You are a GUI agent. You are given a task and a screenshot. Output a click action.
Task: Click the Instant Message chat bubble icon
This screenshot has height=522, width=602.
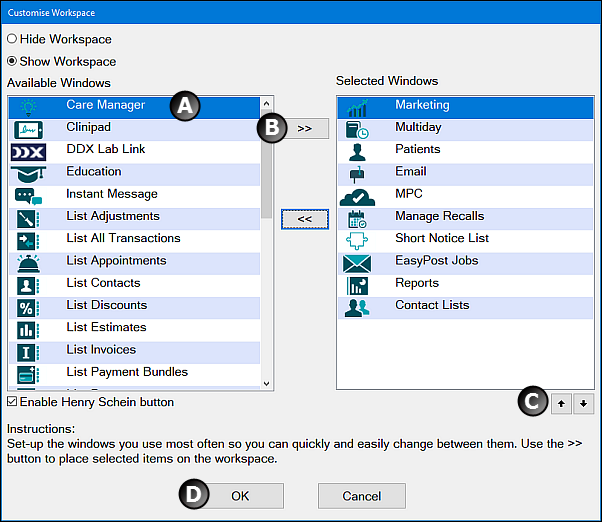pyautogui.click(x=28, y=197)
